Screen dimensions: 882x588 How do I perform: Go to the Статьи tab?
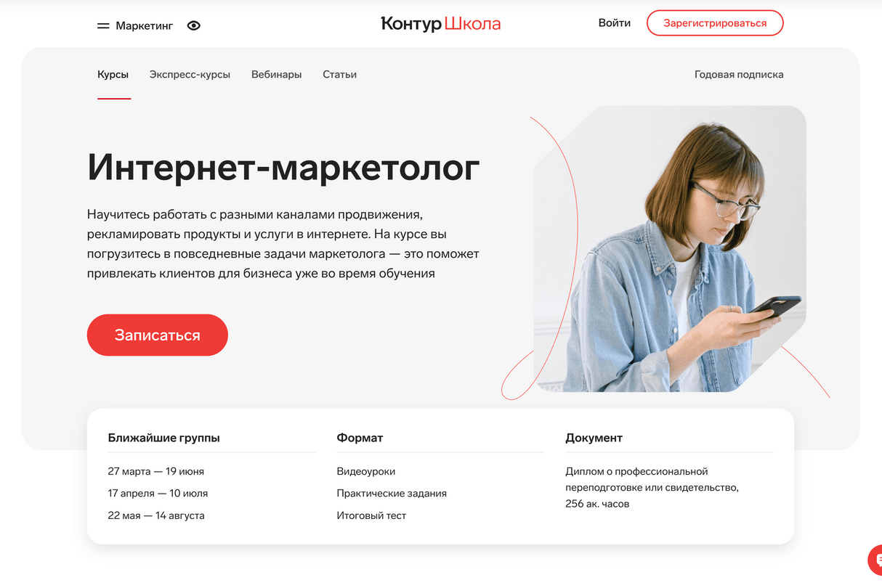[x=339, y=75]
